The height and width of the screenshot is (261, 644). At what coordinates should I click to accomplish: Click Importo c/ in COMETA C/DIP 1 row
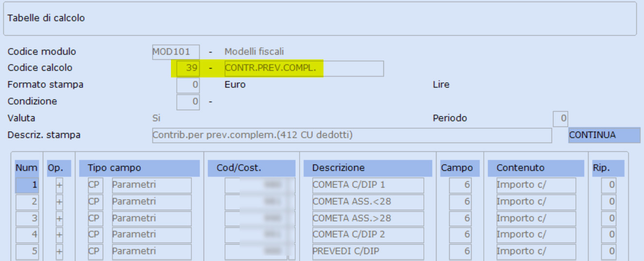pos(536,186)
